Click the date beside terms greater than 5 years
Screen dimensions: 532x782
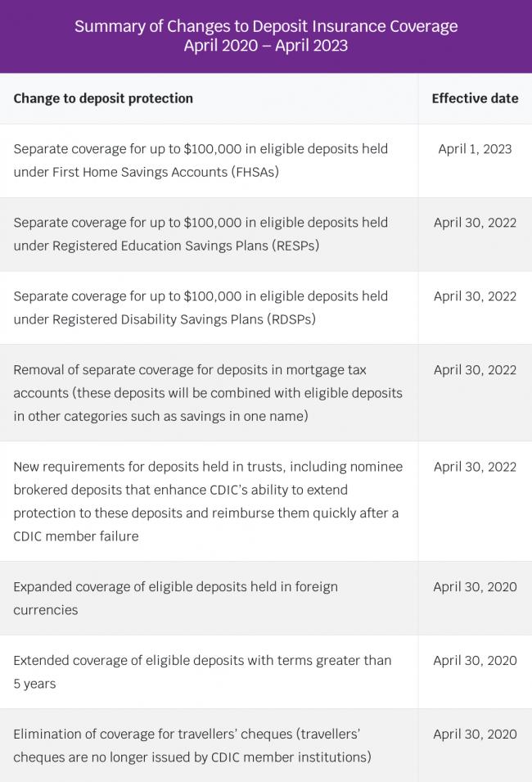[x=475, y=660]
